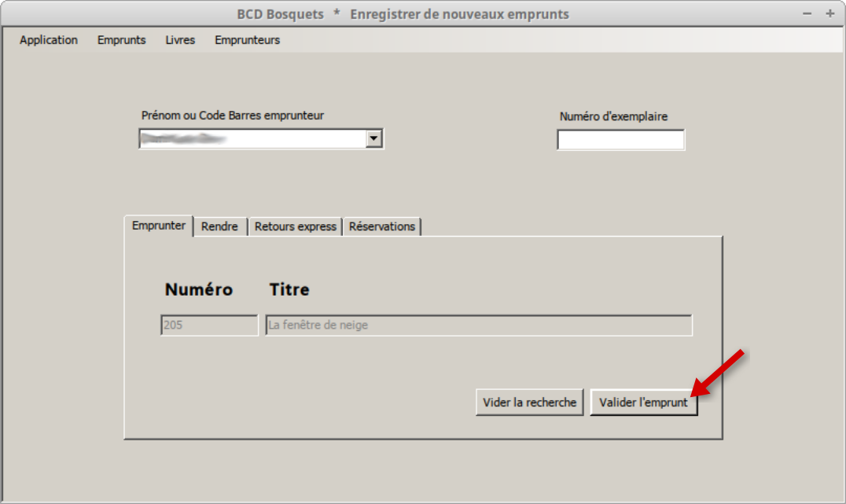Switch to the Rendre tab
The image size is (846, 504).
tap(219, 226)
